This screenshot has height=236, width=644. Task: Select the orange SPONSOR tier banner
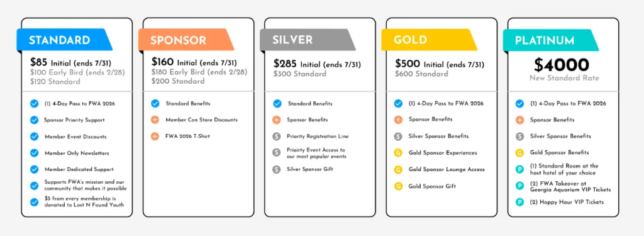coord(186,40)
